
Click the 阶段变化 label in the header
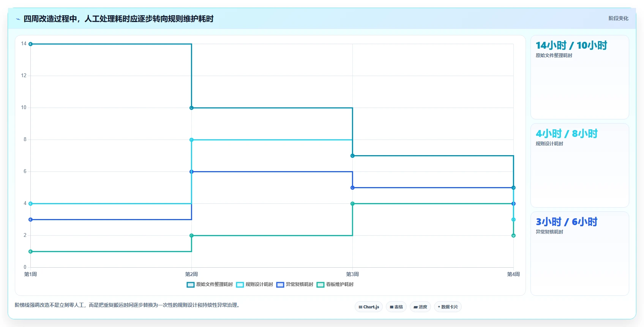(618, 18)
